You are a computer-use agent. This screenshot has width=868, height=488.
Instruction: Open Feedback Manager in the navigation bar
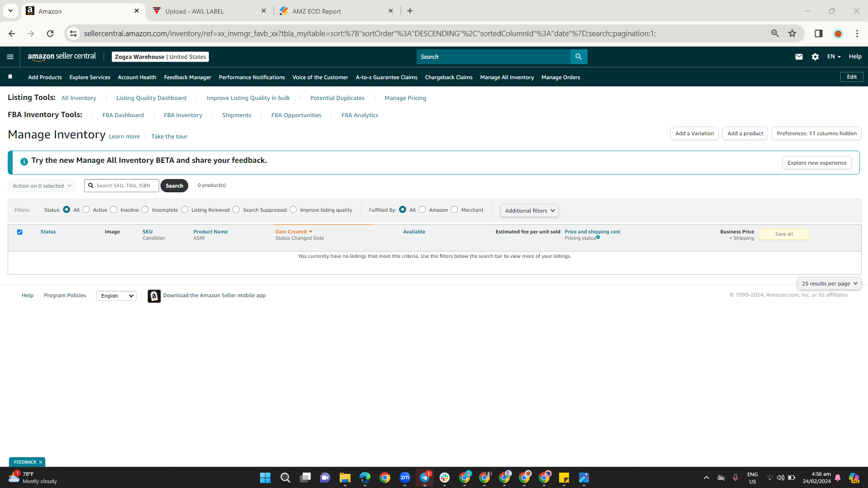pos(187,77)
